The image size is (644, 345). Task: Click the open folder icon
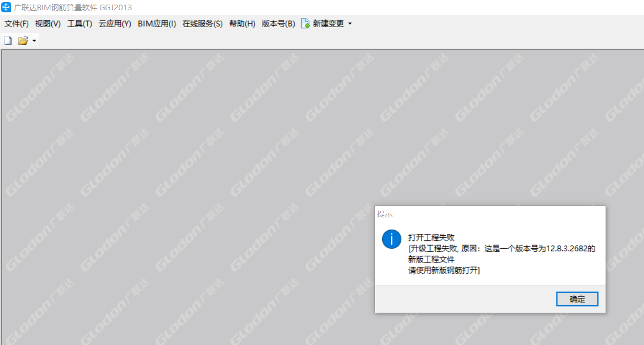[x=23, y=40]
